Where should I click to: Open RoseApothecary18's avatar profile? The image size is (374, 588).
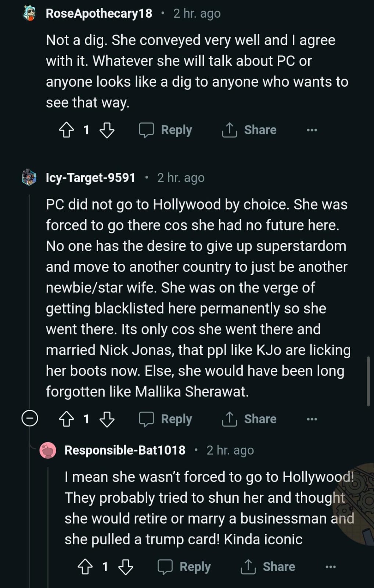tap(29, 14)
